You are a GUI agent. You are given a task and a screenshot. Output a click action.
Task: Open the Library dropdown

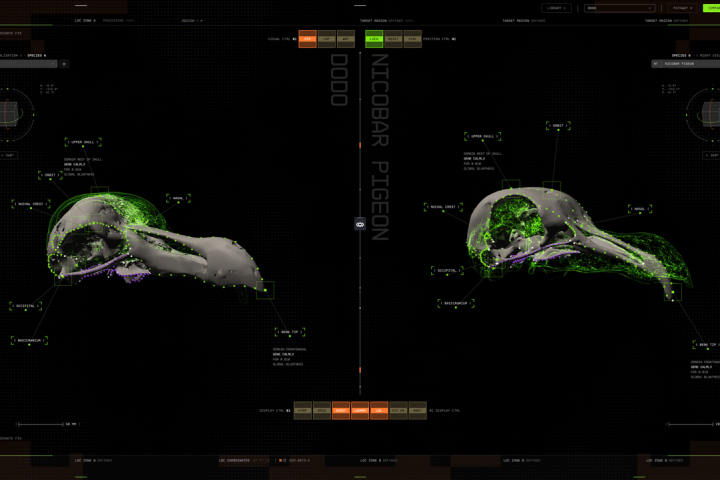[x=556, y=8]
